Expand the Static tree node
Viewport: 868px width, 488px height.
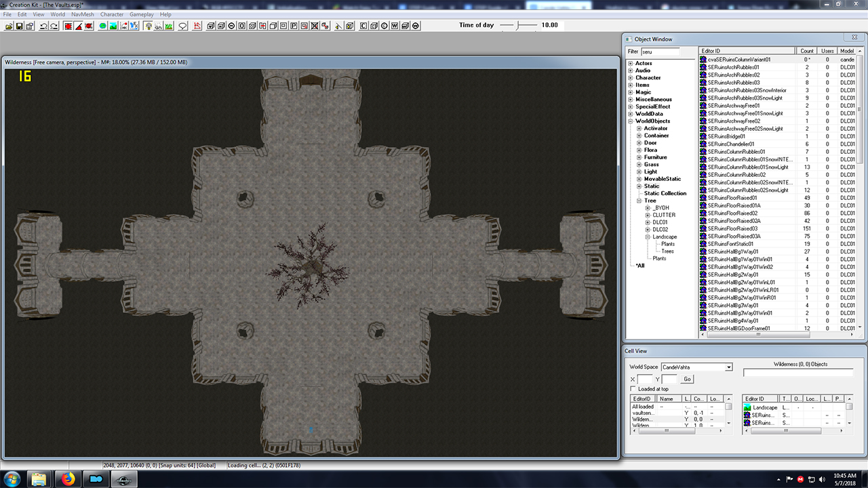pos(639,186)
